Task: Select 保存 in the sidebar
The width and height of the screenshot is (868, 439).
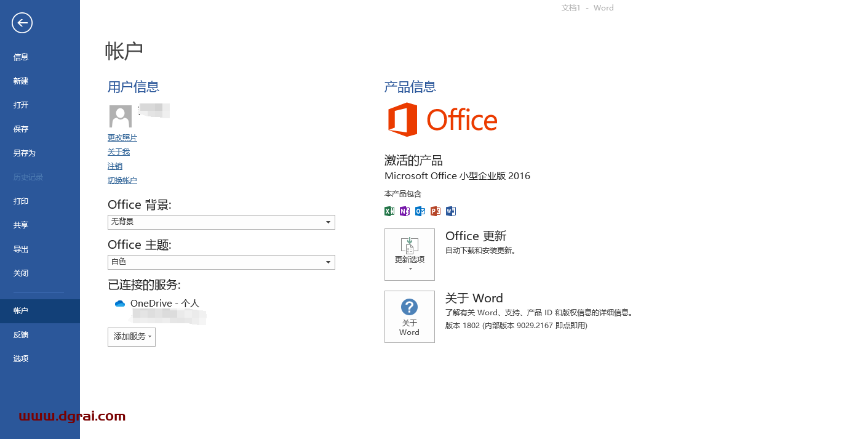Action: pos(40,129)
